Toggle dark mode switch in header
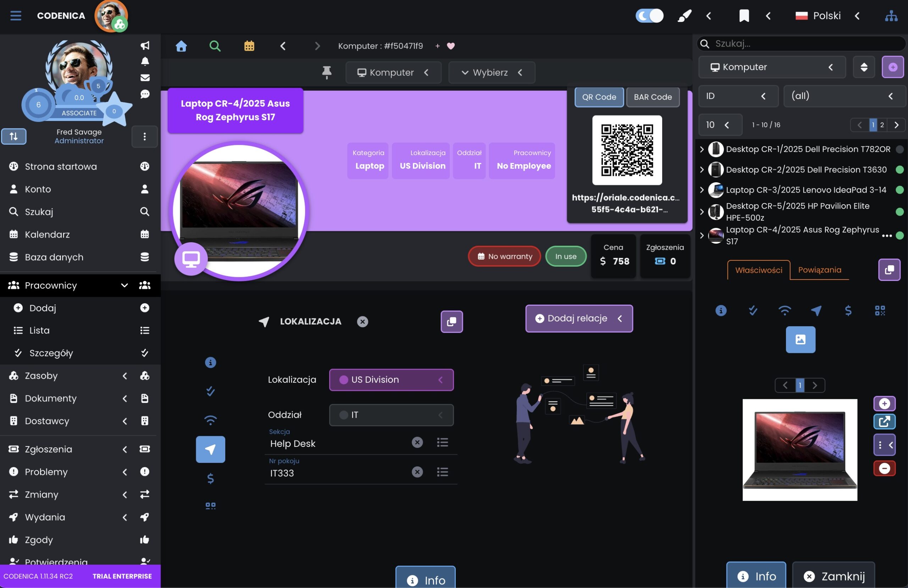Screen dimensions: 908x588 [x=649, y=16]
